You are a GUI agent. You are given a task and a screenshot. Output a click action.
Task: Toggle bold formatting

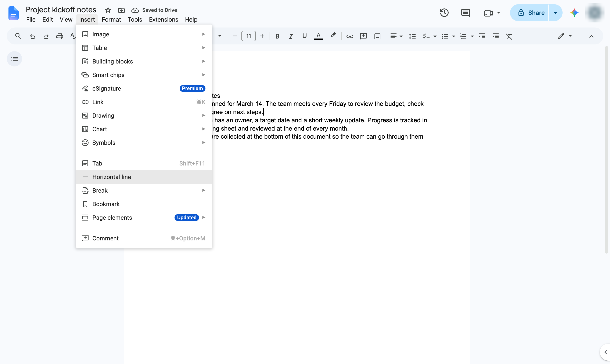pos(277,36)
